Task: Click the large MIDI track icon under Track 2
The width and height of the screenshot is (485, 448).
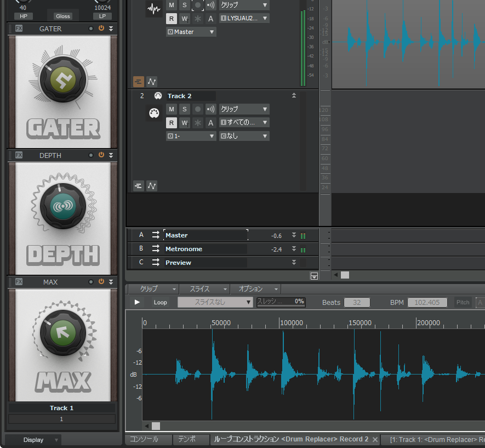Action: point(154,113)
